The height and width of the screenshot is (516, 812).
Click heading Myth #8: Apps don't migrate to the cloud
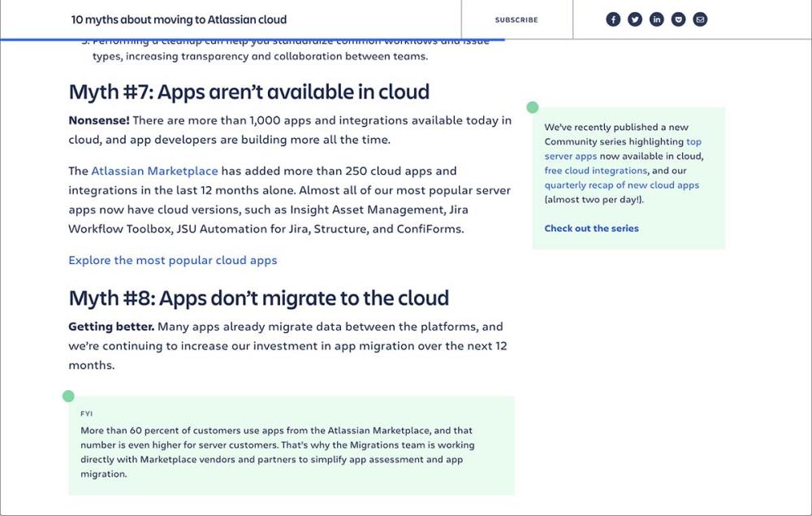pyautogui.click(x=258, y=298)
